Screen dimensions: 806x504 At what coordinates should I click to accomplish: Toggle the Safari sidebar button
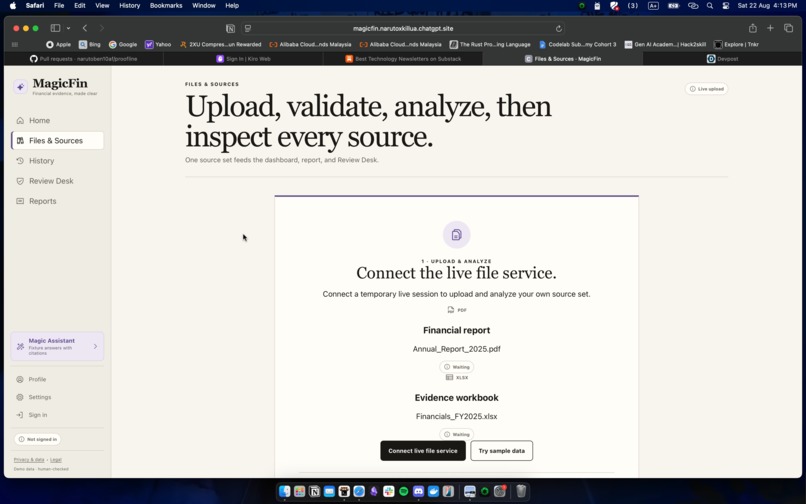tap(55, 28)
